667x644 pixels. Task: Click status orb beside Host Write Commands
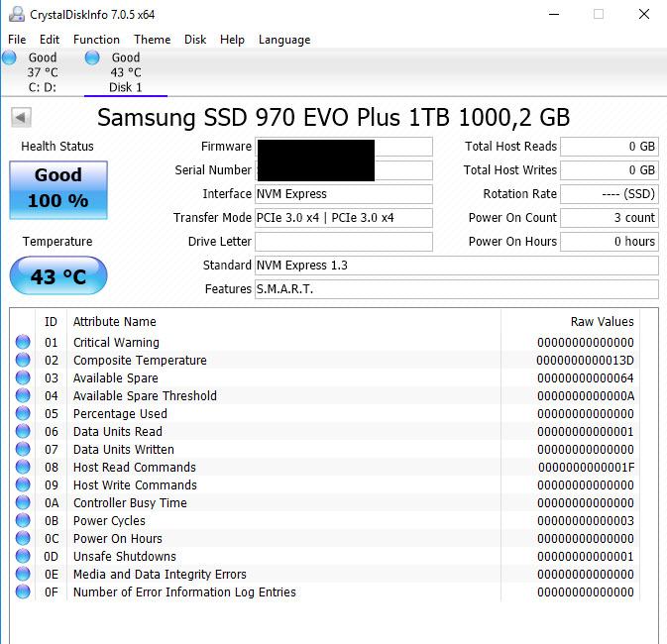pyautogui.click(x=23, y=484)
